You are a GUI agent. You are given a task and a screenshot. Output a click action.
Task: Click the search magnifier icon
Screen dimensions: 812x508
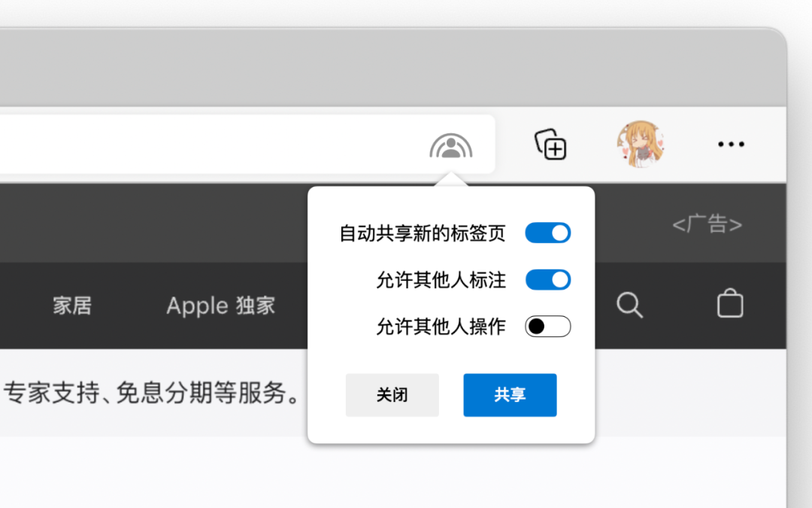630,305
